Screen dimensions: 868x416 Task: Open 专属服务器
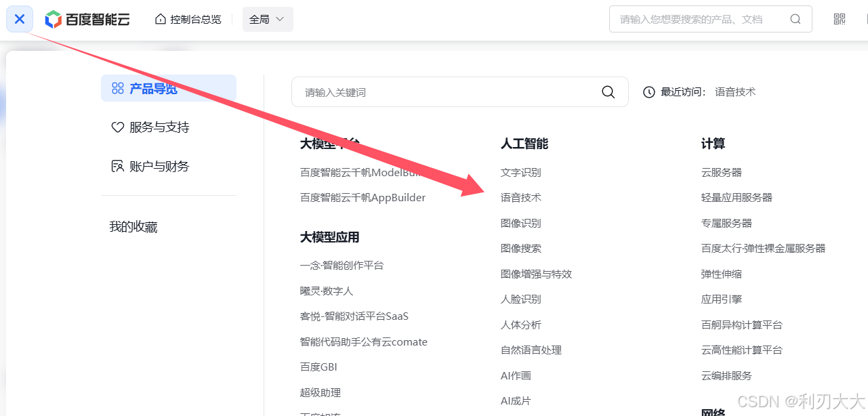pos(726,224)
